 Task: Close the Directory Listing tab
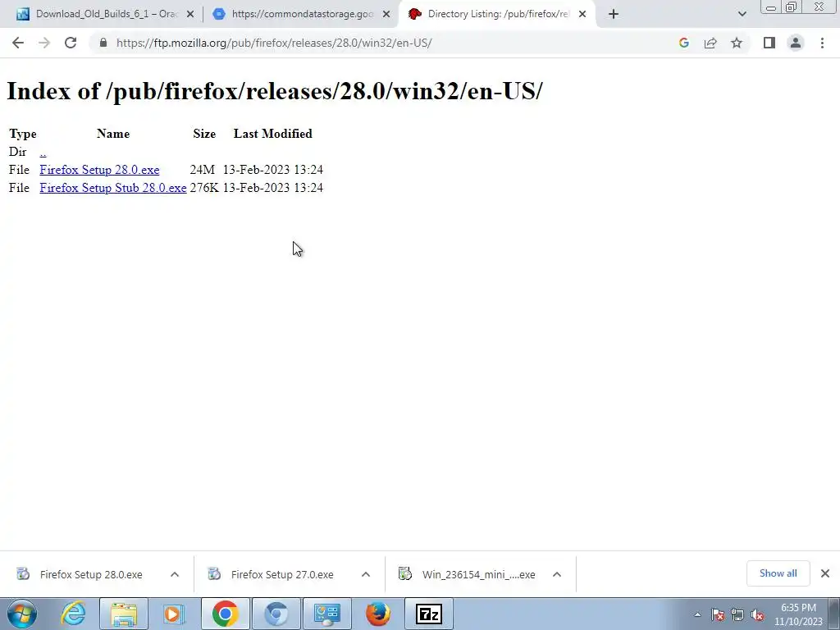pyautogui.click(x=582, y=14)
